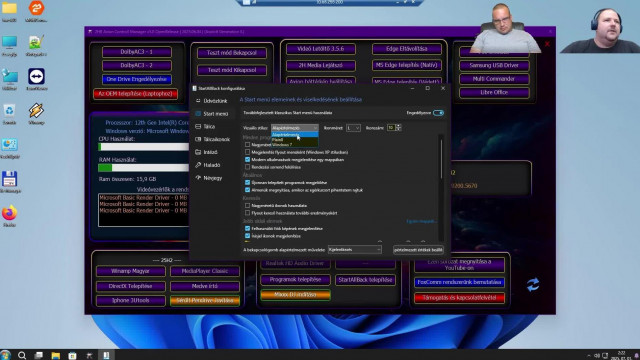The width and height of the screenshot is (640, 360).
Task: Choose the Plain8 style option
Action: (295, 140)
